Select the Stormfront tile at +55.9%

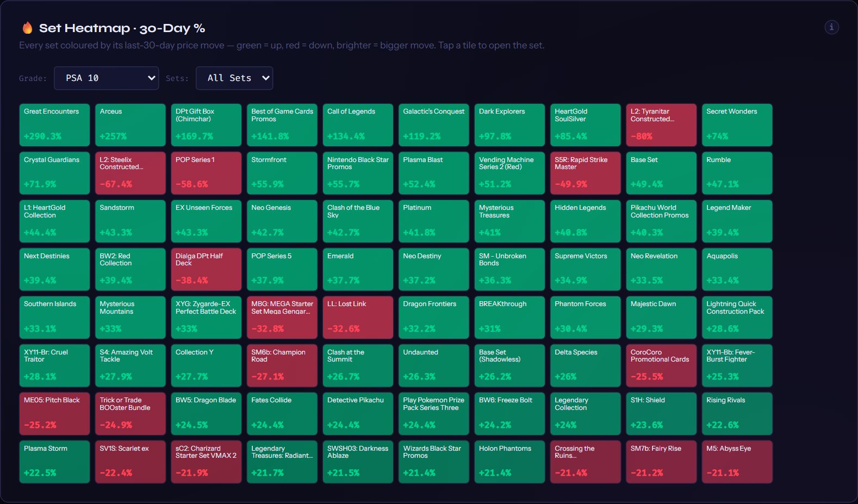pyautogui.click(x=282, y=173)
